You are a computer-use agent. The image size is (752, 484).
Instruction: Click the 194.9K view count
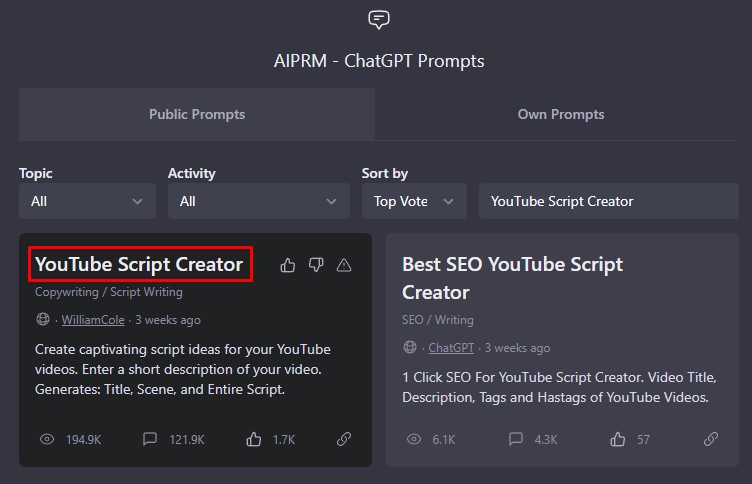[x=83, y=439]
